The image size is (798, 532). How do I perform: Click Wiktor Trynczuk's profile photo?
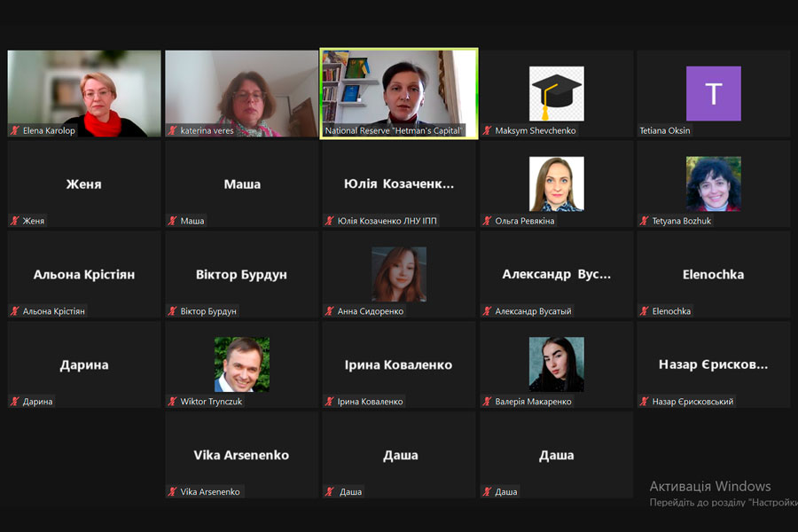pyautogui.click(x=242, y=364)
